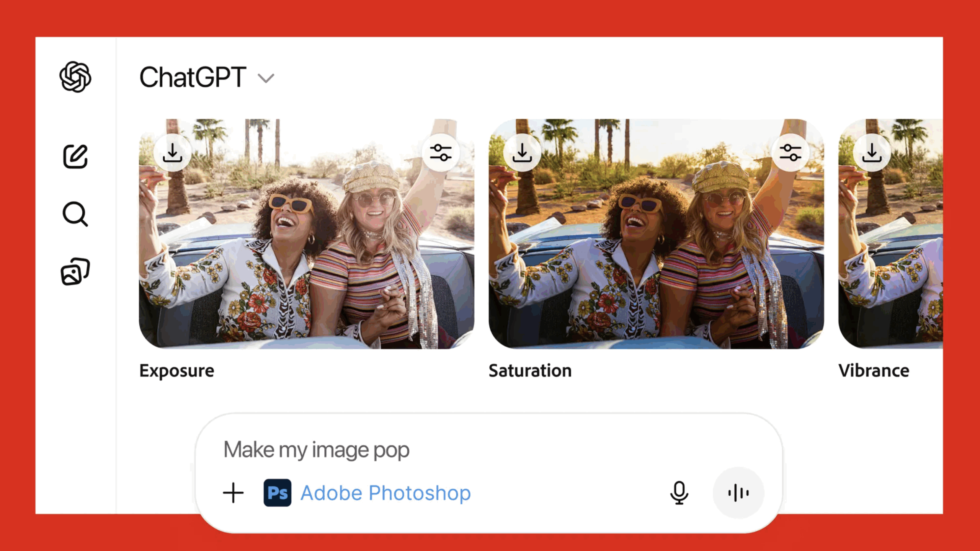Click the Adobe Photoshop app link
Screen dimensions: 980x551
[385, 493]
